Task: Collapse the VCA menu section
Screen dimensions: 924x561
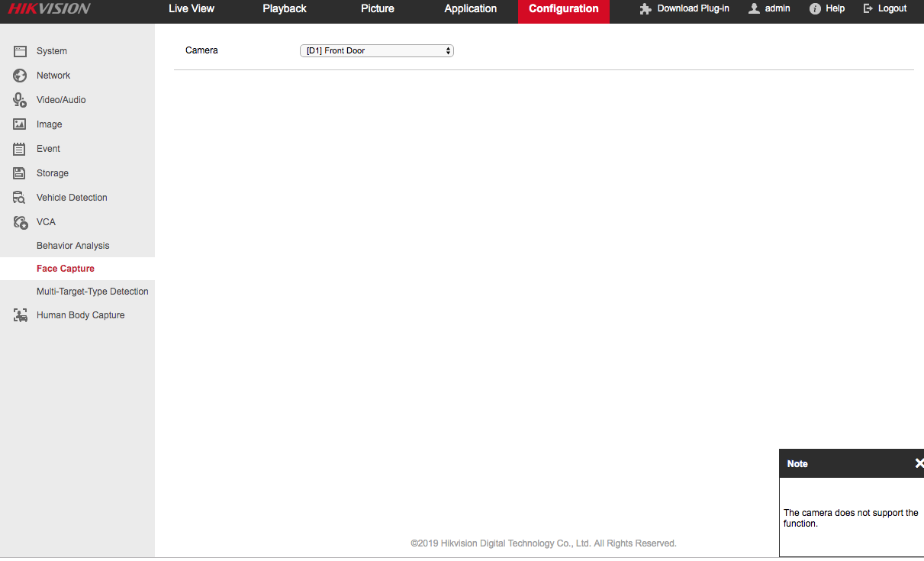Action: [46, 222]
